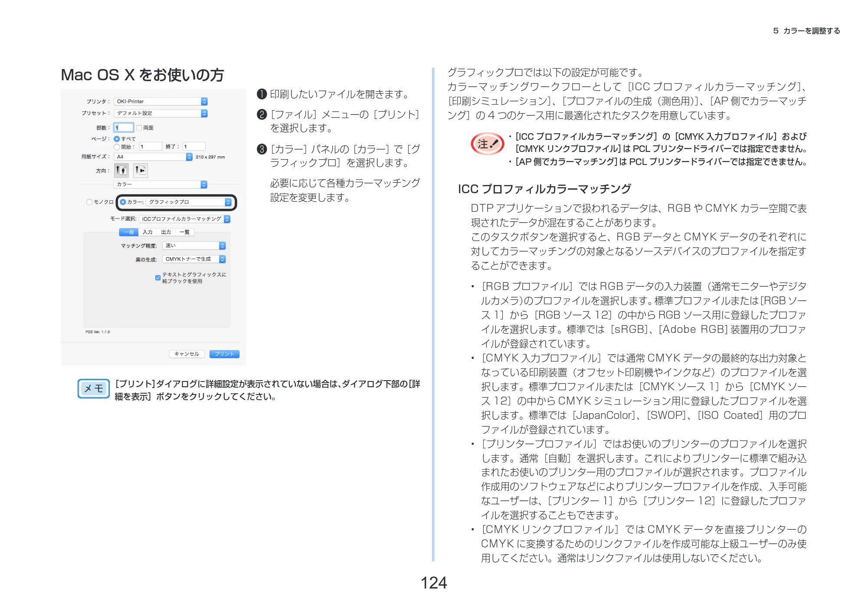
Task: Switch to the 出力 tab
Action: point(166,232)
